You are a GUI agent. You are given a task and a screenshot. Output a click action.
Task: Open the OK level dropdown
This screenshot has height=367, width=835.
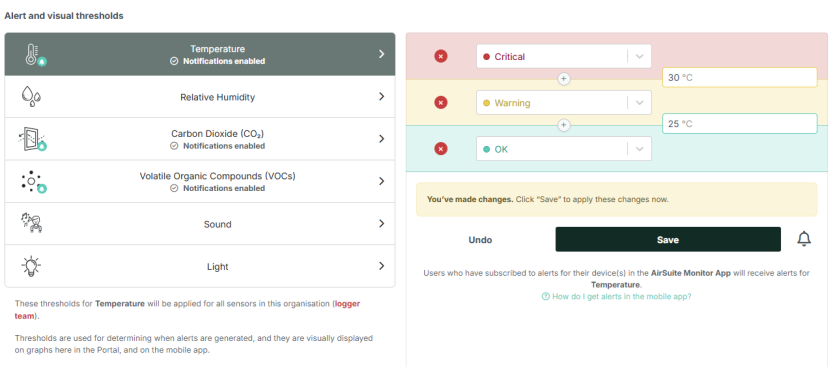click(x=563, y=149)
